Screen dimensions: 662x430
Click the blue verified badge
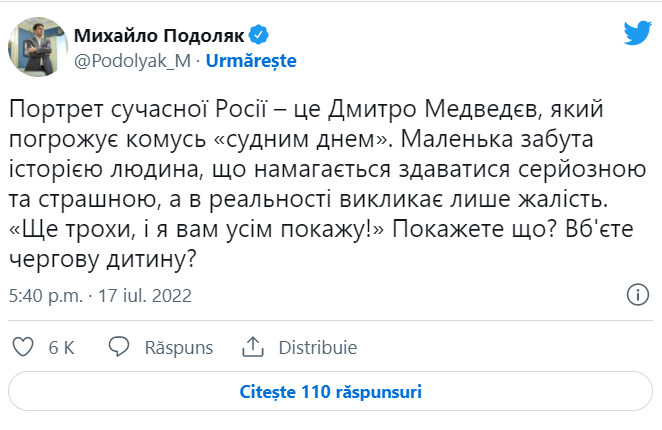point(257,36)
